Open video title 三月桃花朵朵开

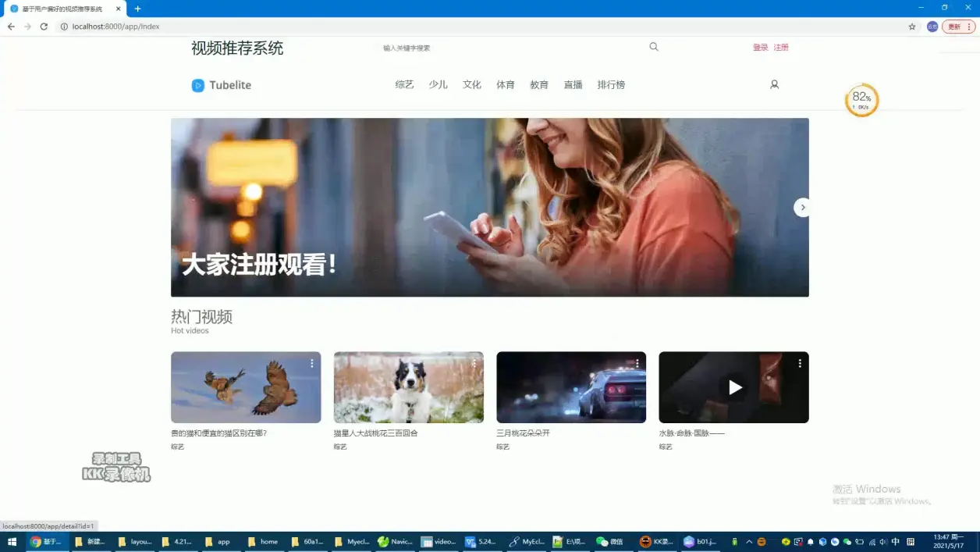[523, 433]
